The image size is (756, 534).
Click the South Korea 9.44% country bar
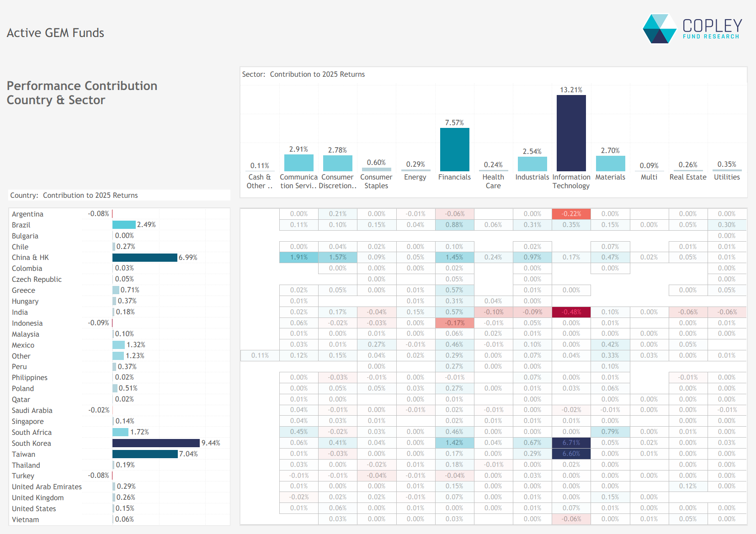(156, 443)
